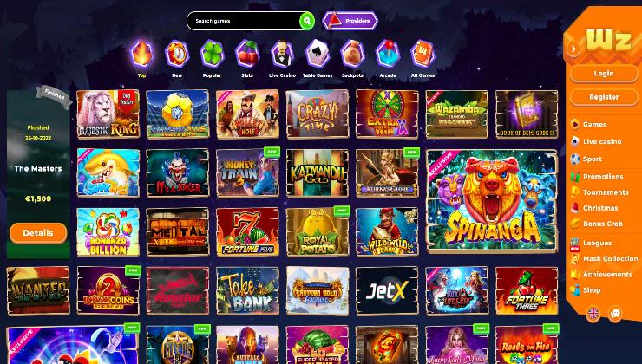The image size is (642, 364).
Task: Click the green search magnifier button
Action: click(x=306, y=21)
